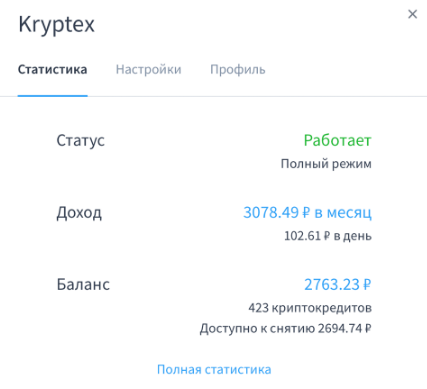This screenshot has width=427, height=389.
Task: Click the Полный режим mode text
Action: coord(326,164)
